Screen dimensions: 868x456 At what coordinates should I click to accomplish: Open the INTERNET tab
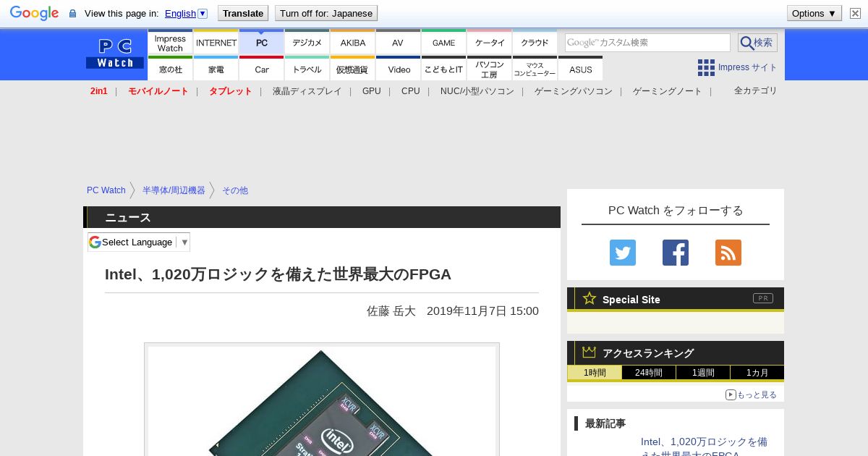[x=216, y=42]
